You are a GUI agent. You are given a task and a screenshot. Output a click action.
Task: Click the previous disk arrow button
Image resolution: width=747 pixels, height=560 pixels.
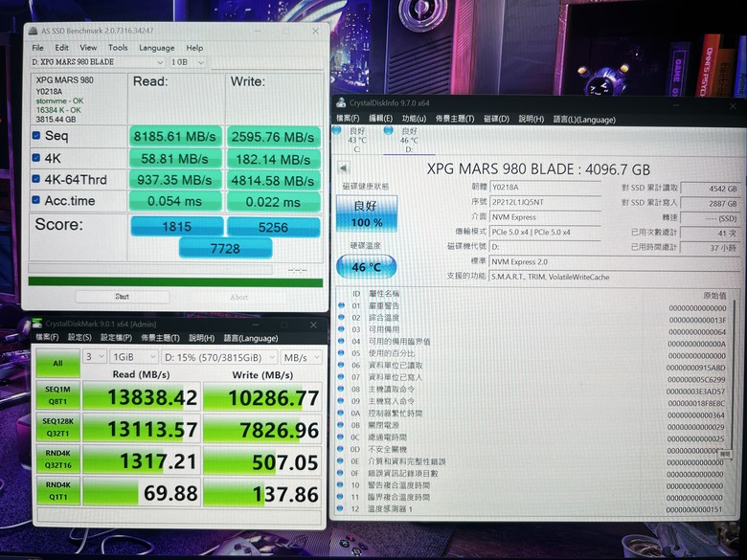pyautogui.click(x=343, y=168)
